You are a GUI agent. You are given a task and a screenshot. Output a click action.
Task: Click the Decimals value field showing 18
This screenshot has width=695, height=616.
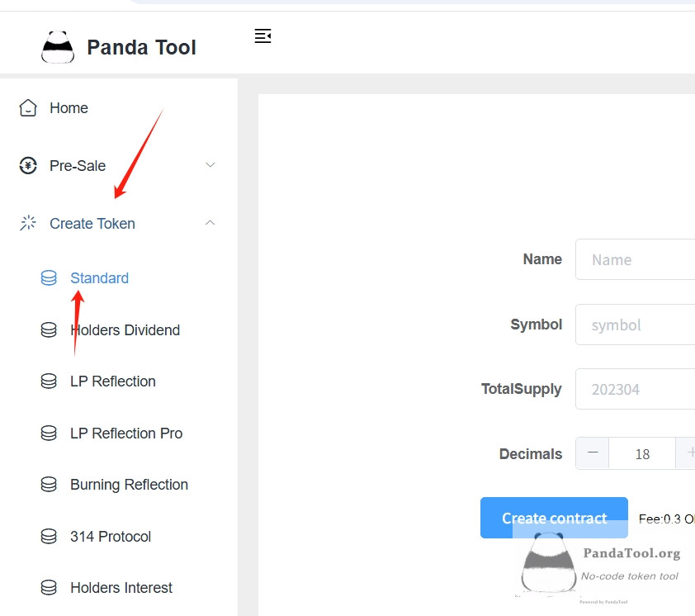[x=642, y=453]
